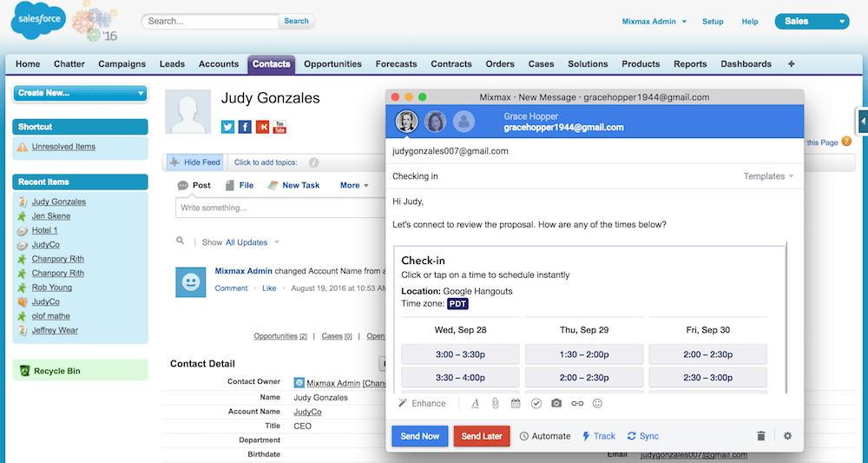Toggle the Track option for this email
Screen dimensions: 868x463
[598, 436]
